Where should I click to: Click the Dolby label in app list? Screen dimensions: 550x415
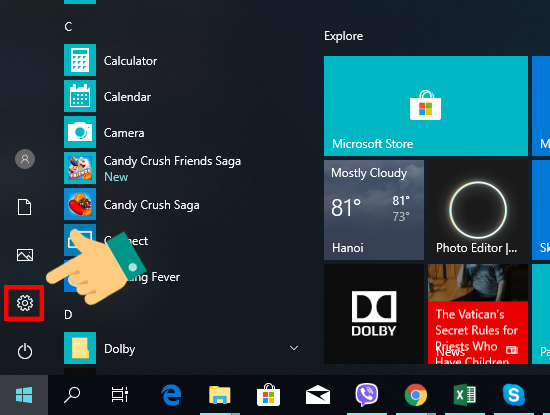120,349
